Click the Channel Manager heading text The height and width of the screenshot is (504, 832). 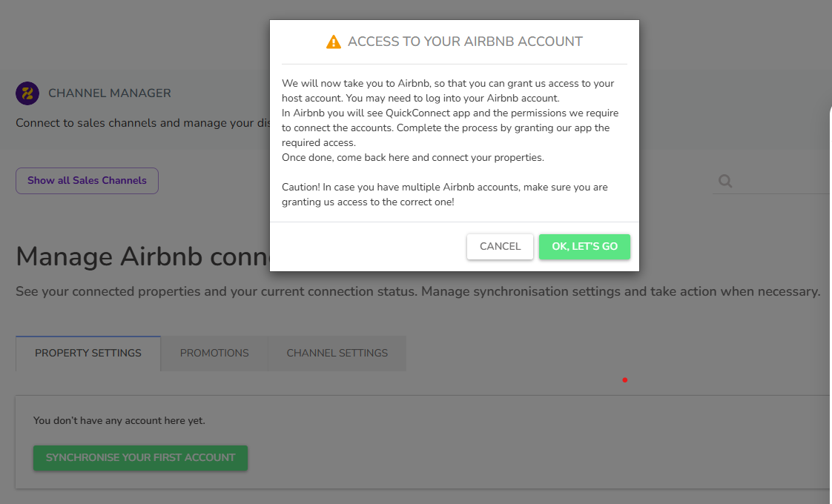coord(110,93)
